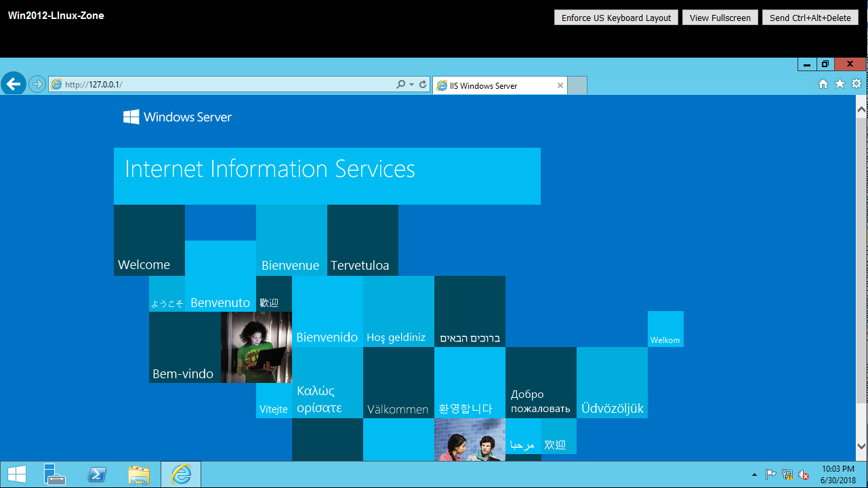
Task: Open the Tools gear icon
Action: (x=856, y=84)
